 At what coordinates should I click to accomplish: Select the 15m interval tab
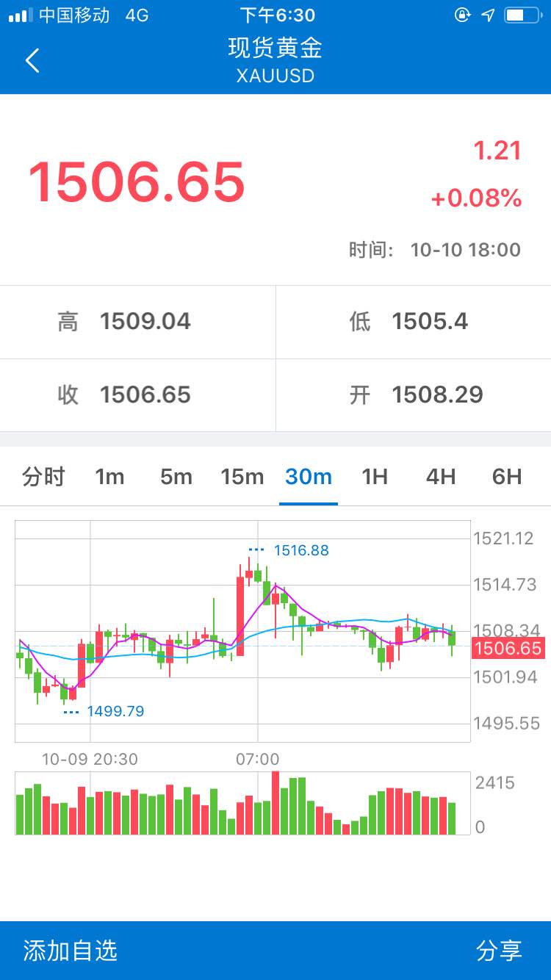242,477
